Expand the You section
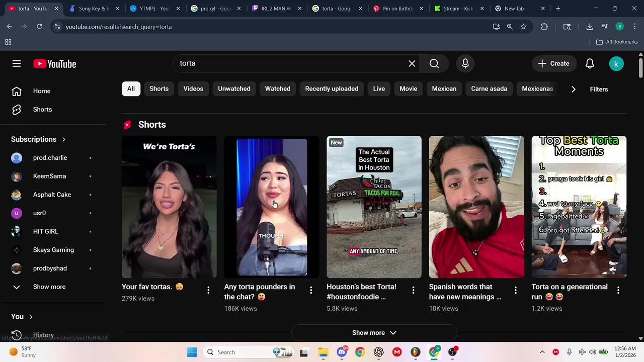644x362 pixels. (22, 316)
